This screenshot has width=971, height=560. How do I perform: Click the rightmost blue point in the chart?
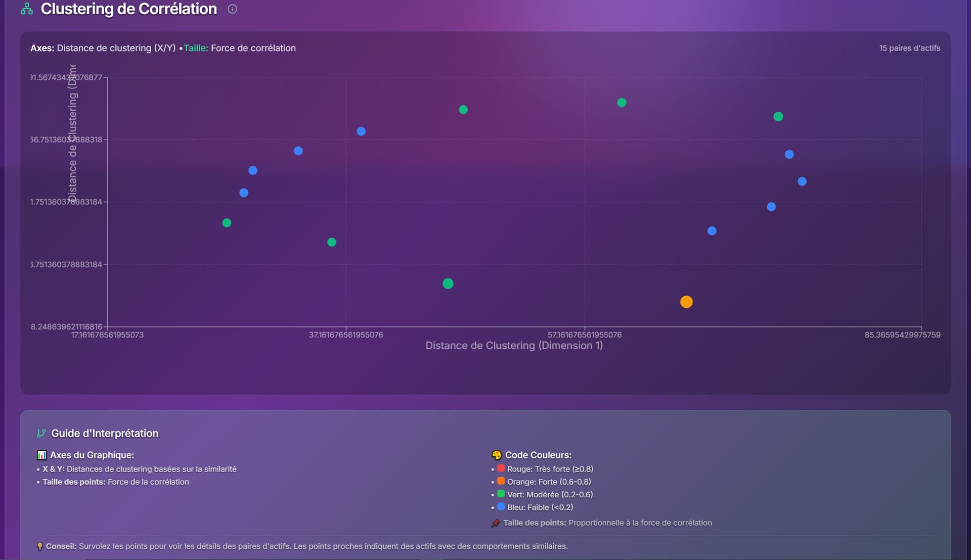802,181
